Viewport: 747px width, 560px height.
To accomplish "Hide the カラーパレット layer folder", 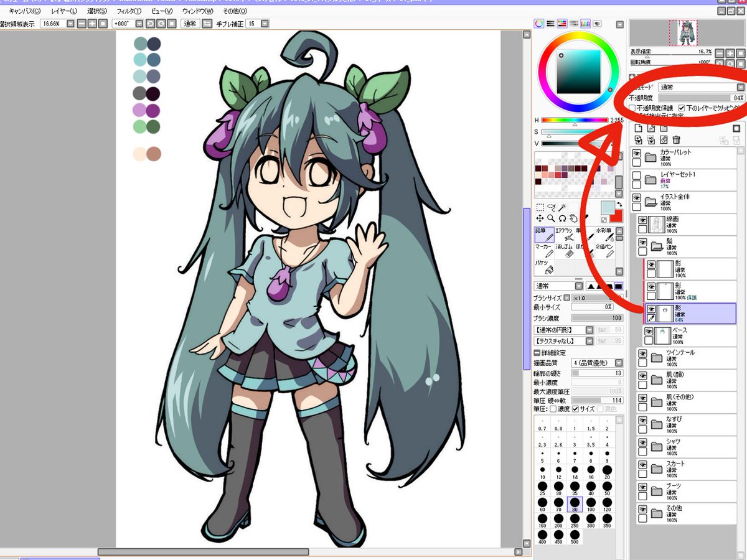I will tap(636, 154).
